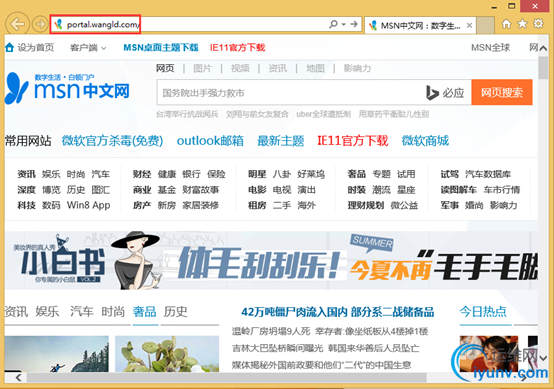Screen dimensions: 554x389
Task: Open the 娱乐 category in the link grid
Action: [51, 174]
